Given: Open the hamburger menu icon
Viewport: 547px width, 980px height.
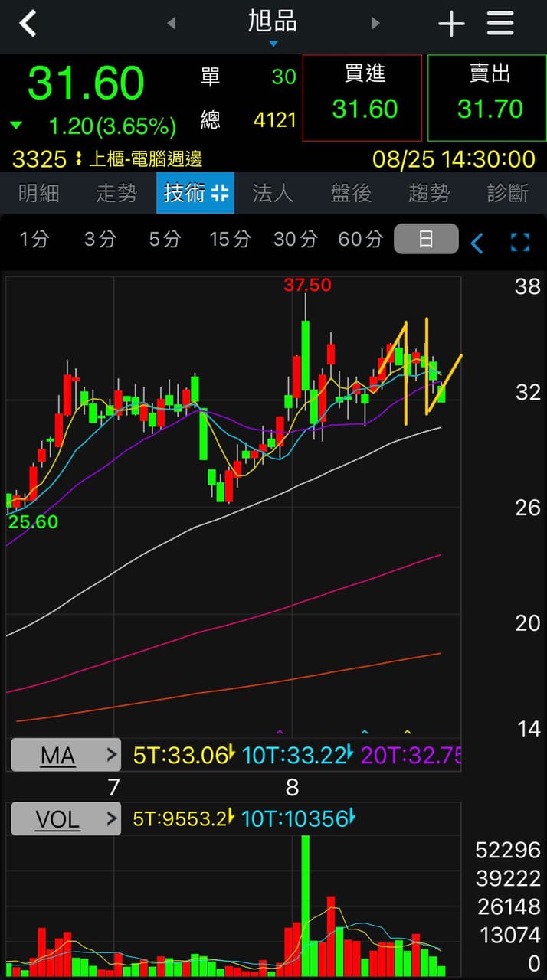Looking at the screenshot, I should point(500,24).
